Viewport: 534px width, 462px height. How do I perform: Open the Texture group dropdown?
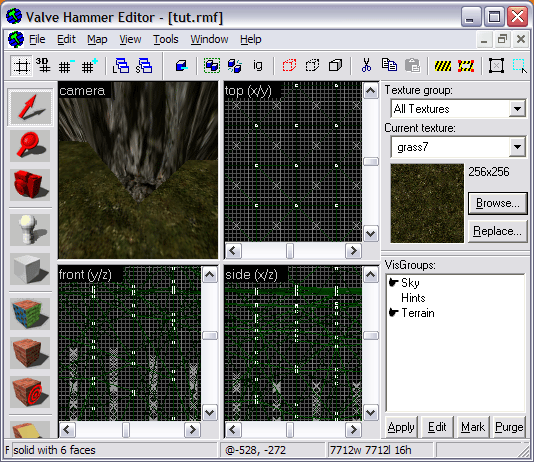pos(517,109)
